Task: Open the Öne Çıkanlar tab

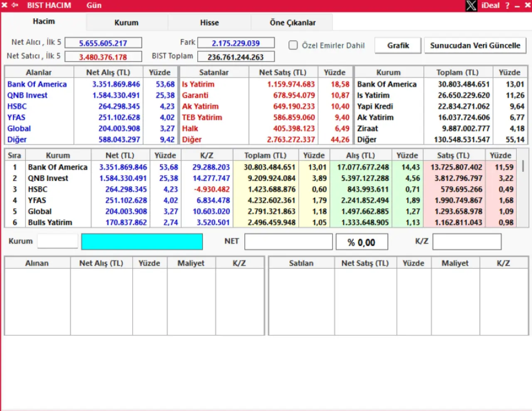Action: (x=293, y=22)
